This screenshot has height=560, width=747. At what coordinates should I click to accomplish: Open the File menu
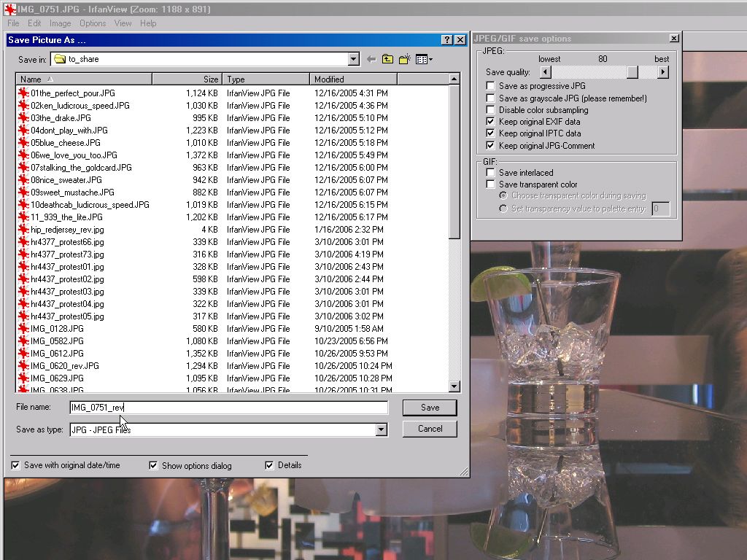coord(13,23)
